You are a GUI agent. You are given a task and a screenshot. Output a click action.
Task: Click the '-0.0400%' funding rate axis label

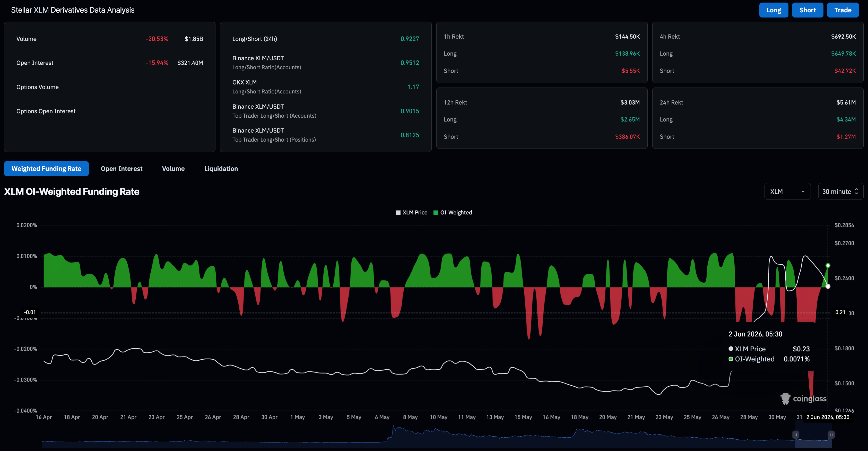click(25, 411)
